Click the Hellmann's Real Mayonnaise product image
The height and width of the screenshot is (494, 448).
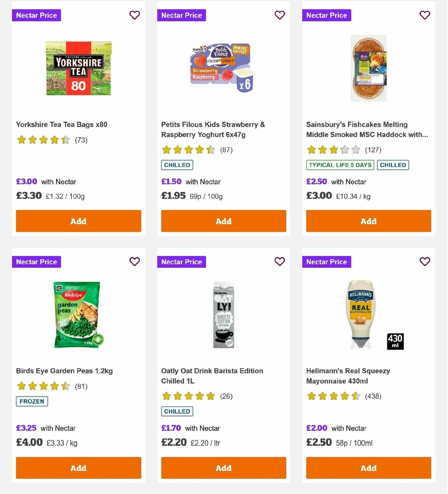[x=361, y=316]
